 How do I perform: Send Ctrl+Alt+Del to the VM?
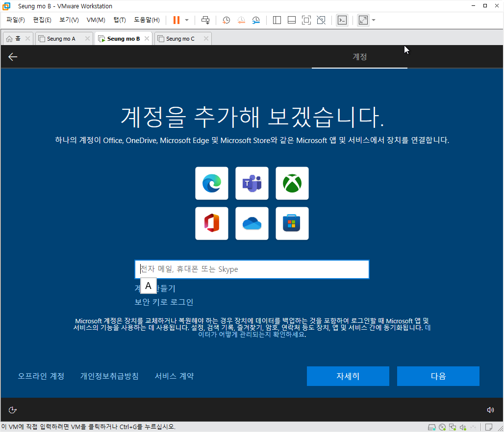(205, 20)
